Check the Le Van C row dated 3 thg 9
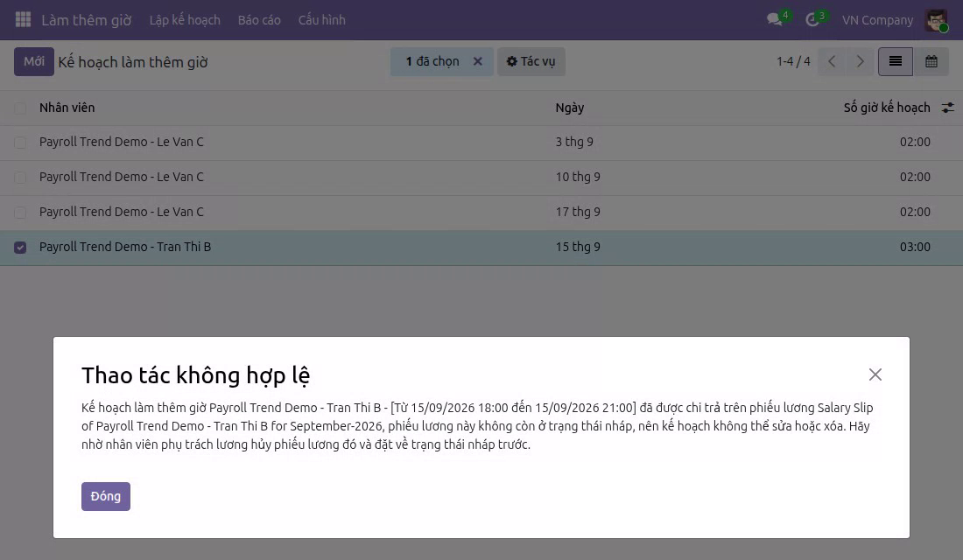 point(20,143)
